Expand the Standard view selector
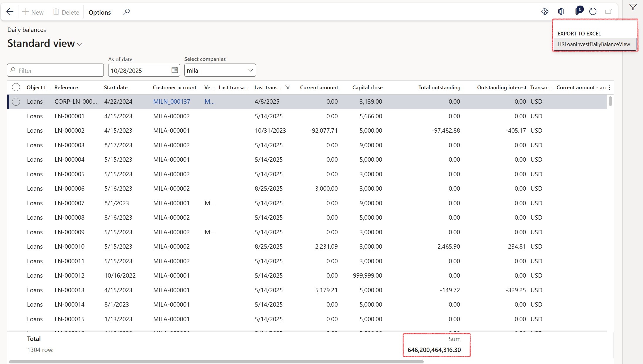Image resolution: width=643 pixels, height=364 pixels. [x=79, y=44]
